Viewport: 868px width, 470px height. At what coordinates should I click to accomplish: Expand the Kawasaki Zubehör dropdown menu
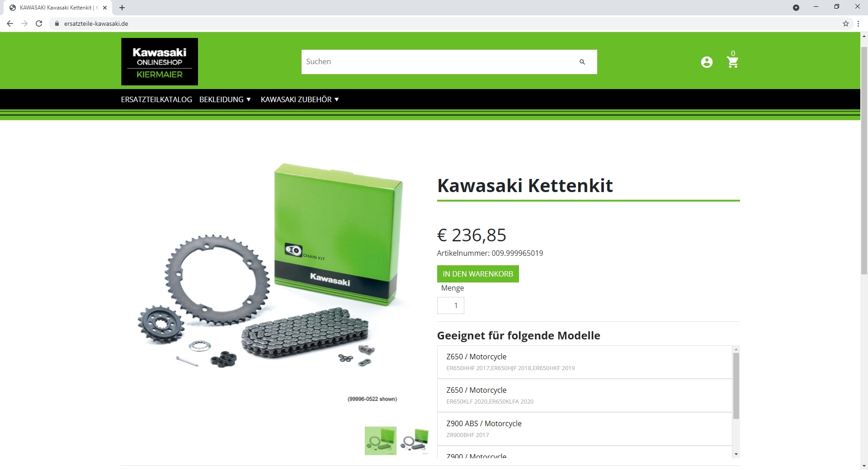[300, 99]
